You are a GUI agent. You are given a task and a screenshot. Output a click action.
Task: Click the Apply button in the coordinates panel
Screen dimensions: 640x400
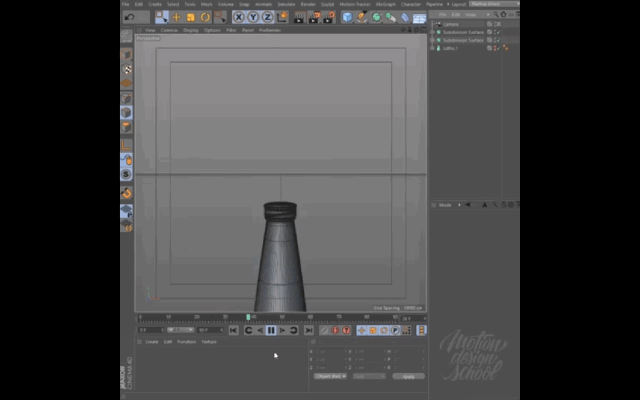[x=408, y=376]
